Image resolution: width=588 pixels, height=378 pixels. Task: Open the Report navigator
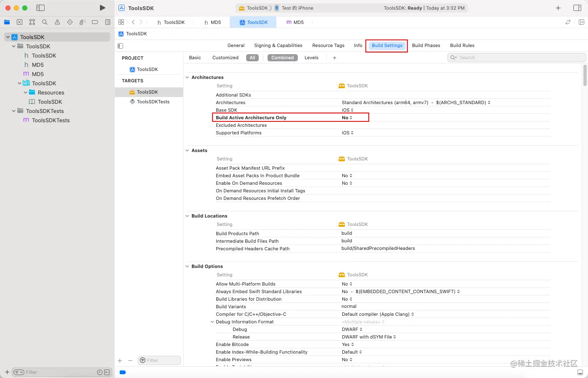coord(108,22)
